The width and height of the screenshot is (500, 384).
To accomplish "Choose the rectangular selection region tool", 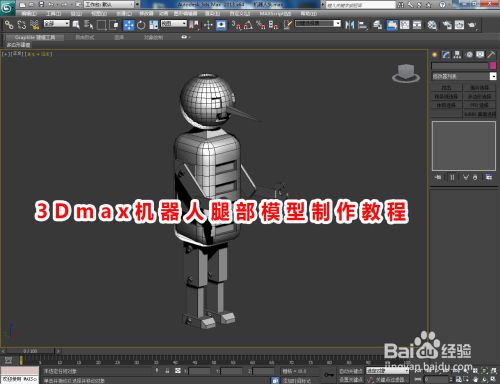I will tap(101, 25).
